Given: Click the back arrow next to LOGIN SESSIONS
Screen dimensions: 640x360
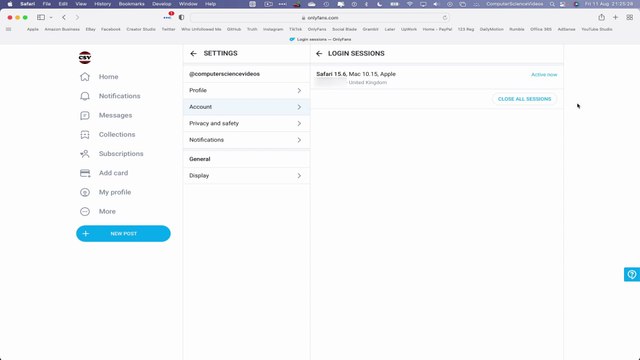Looking at the screenshot, I should tap(319, 53).
